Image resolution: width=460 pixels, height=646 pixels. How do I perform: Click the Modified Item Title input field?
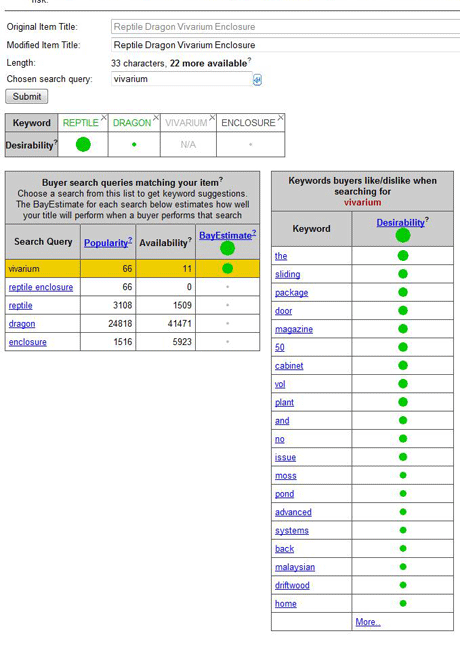(x=285, y=45)
